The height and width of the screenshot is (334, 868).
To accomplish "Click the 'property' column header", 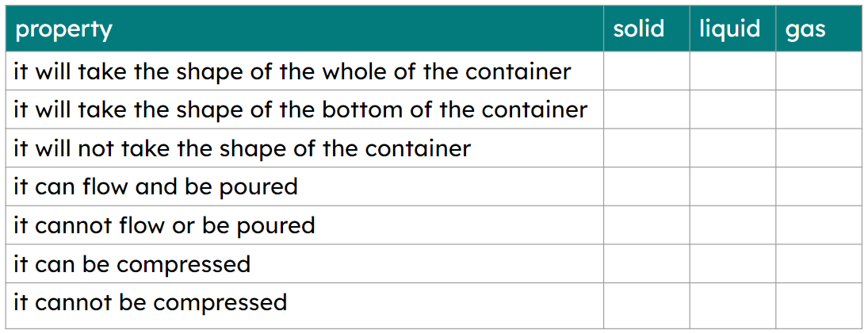I will coord(64,29).
